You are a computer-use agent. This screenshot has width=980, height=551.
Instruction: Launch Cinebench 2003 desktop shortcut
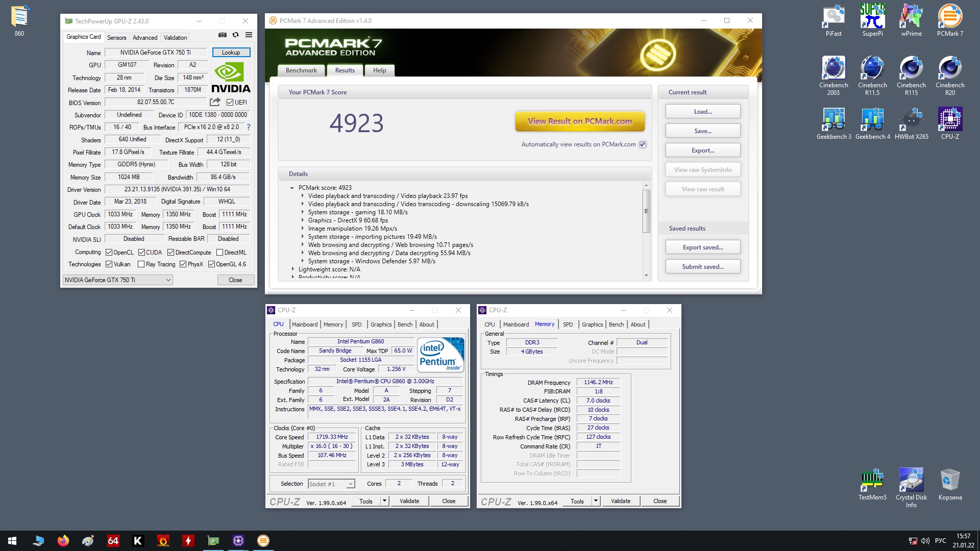pyautogui.click(x=834, y=76)
